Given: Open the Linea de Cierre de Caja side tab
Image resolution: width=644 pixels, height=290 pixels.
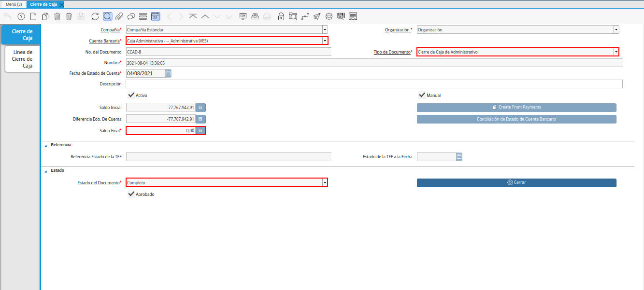Looking at the screenshot, I should 23,59.
